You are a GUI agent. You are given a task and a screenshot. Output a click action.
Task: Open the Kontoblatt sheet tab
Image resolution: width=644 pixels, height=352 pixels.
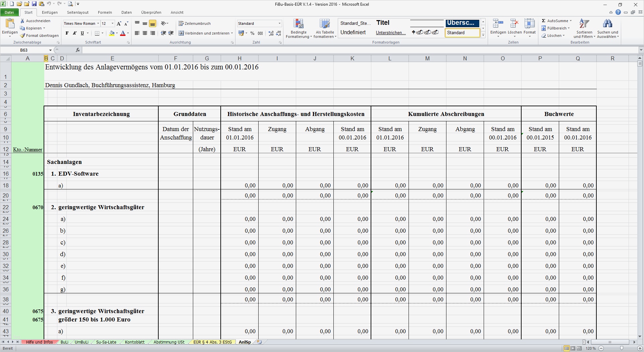tap(135, 342)
